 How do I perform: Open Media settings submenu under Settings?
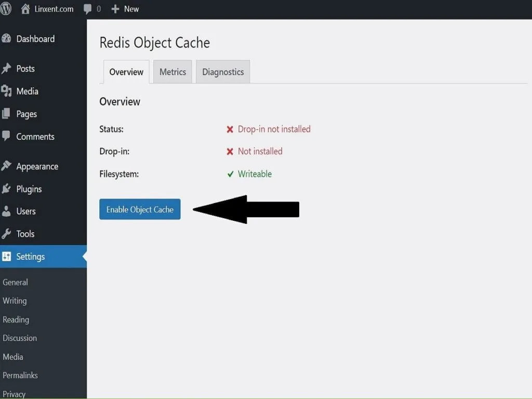(13, 357)
